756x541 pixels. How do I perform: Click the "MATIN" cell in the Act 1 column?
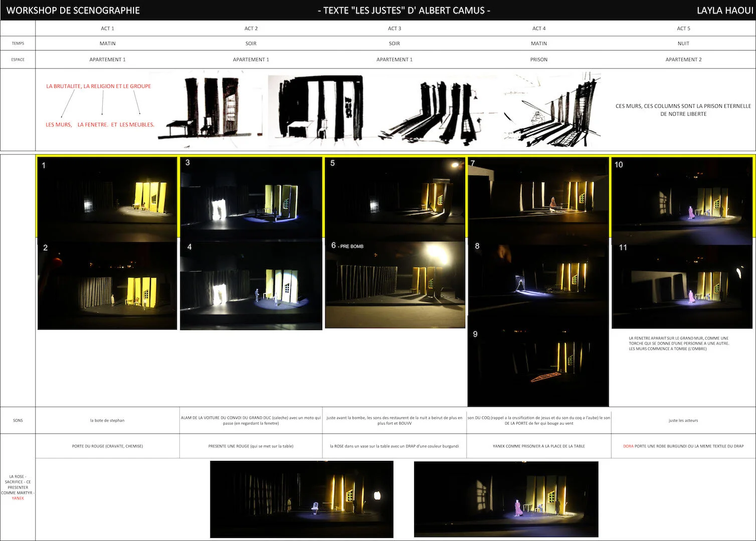click(107, 44)
